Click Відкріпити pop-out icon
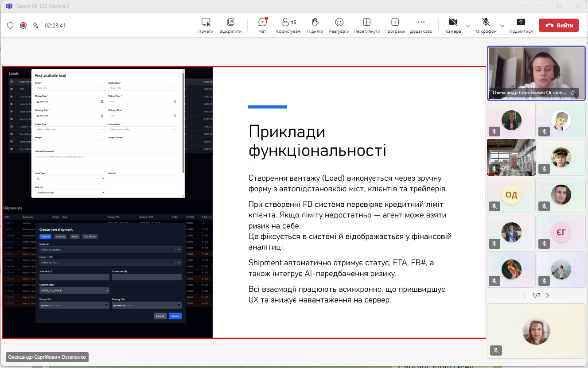The image size is (588, 368). pos(230,25)
